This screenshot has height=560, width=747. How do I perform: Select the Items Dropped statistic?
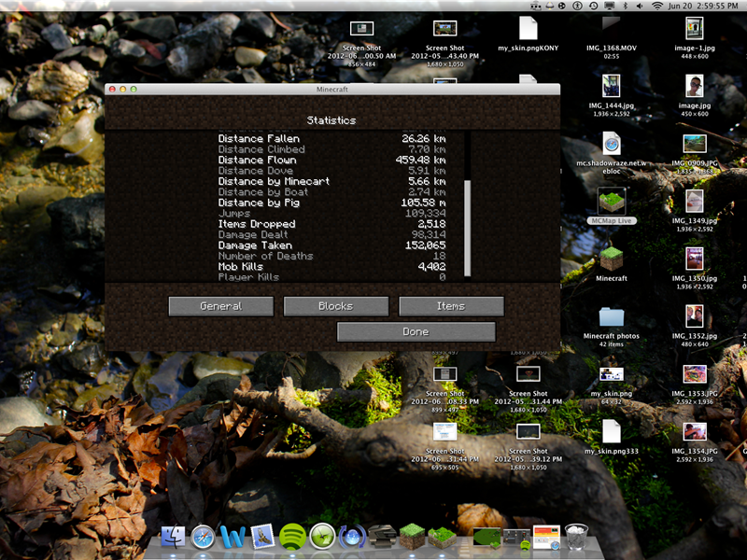click(332, 224)
